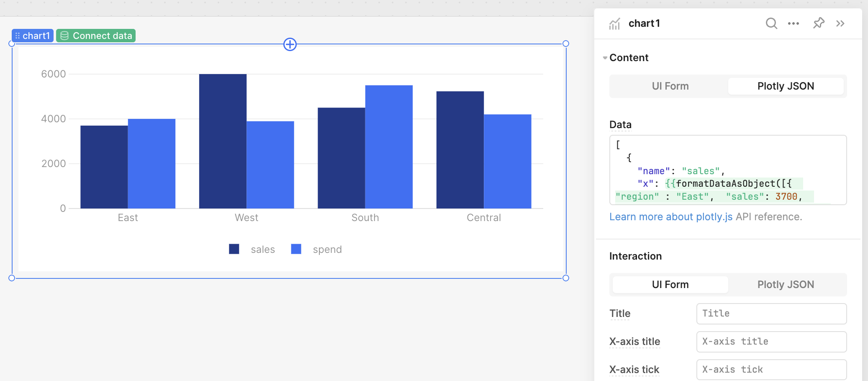Click the database icon on Connect data
Viewport: 868px width, 381px height.
(64, 36)
